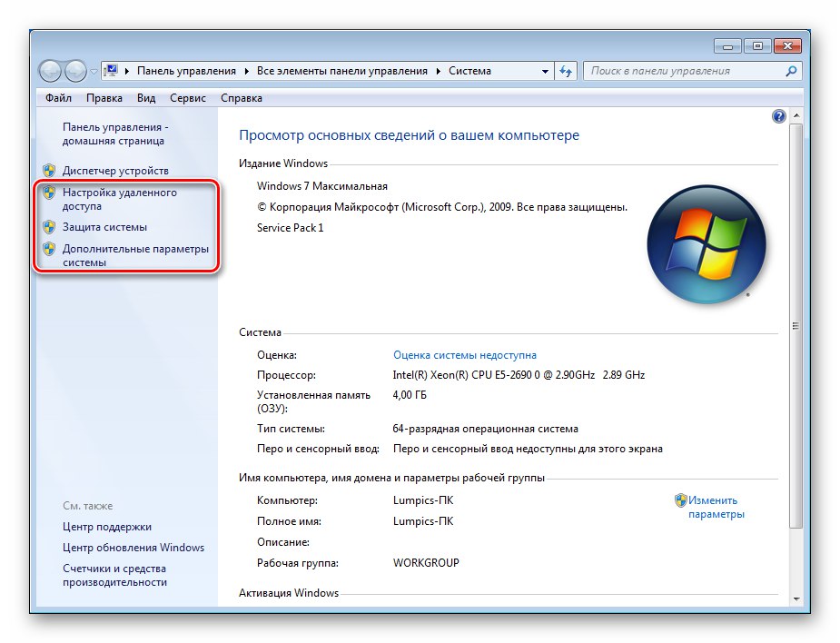Open Центр обновления Windows link
Viewport: 840px width, 643px height.
click(133, 549)
